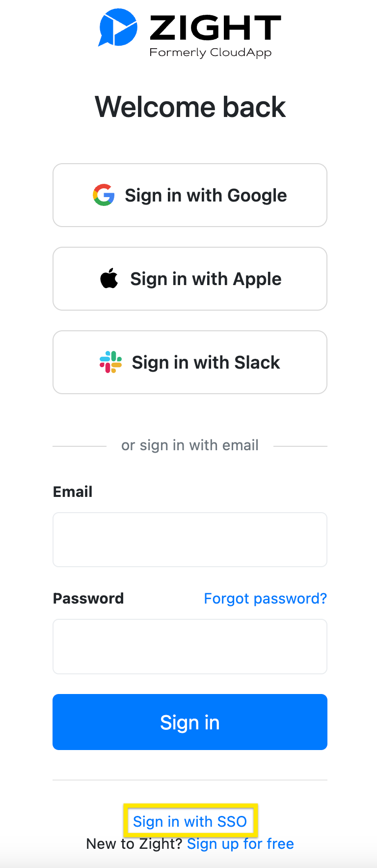Open the Sign in with SSO link
This screenshot has height=868, width=377.
tap(190, 821)
